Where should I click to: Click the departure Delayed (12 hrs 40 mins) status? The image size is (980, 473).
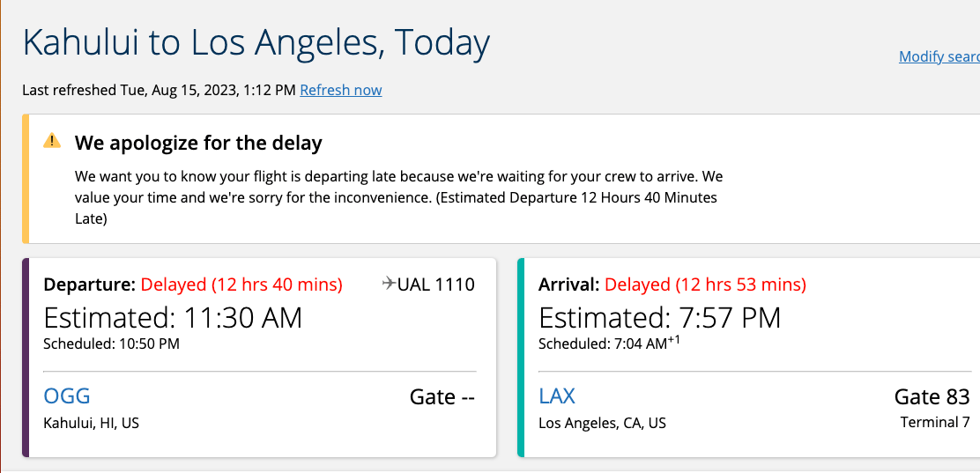(x=241, y=285)
